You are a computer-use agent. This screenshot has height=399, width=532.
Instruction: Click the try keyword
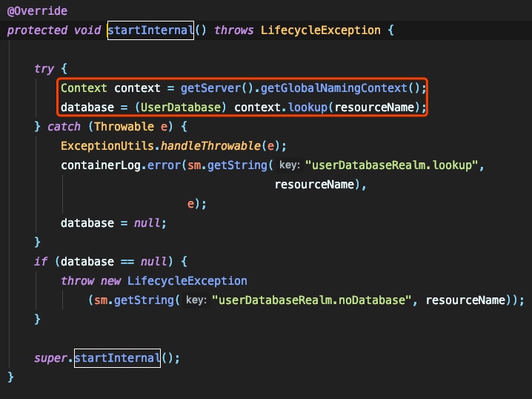(44, 69)
